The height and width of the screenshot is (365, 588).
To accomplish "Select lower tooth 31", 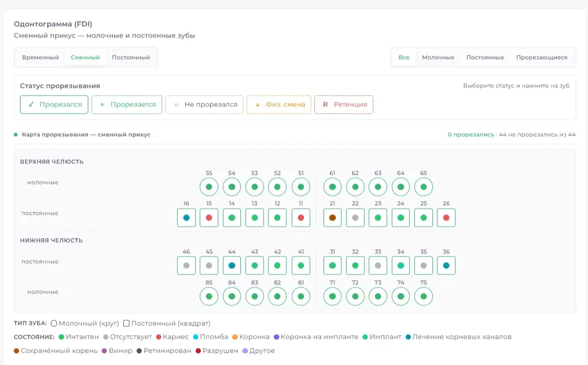I will tap(332, 265).
